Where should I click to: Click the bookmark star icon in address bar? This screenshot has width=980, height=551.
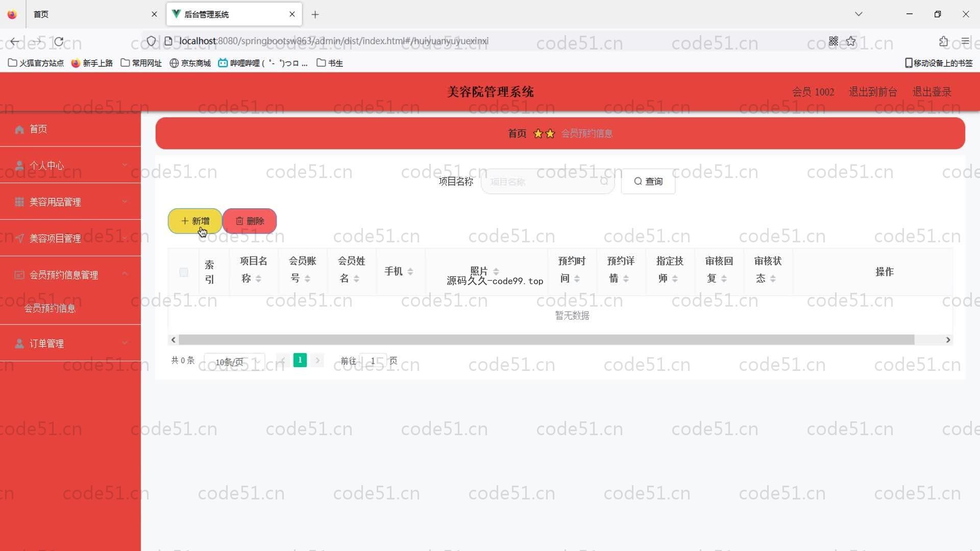[850, 41]
